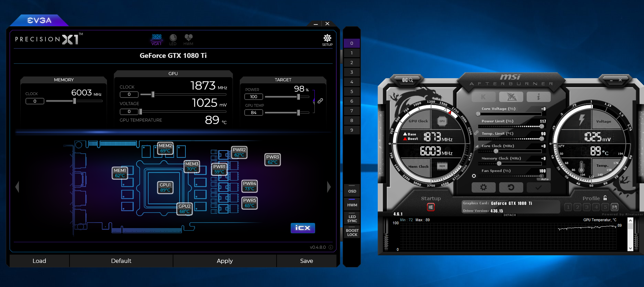Viewport: 644px width, 287px height.
Task: Click the memory clock slider in Precision X1
Action: 74,101
